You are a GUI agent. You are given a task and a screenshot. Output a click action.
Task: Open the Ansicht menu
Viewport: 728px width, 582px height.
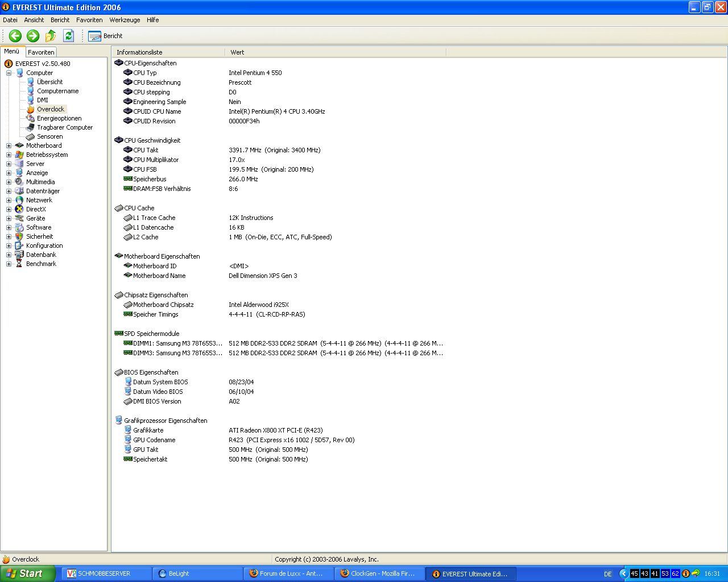tap(34, 20)
